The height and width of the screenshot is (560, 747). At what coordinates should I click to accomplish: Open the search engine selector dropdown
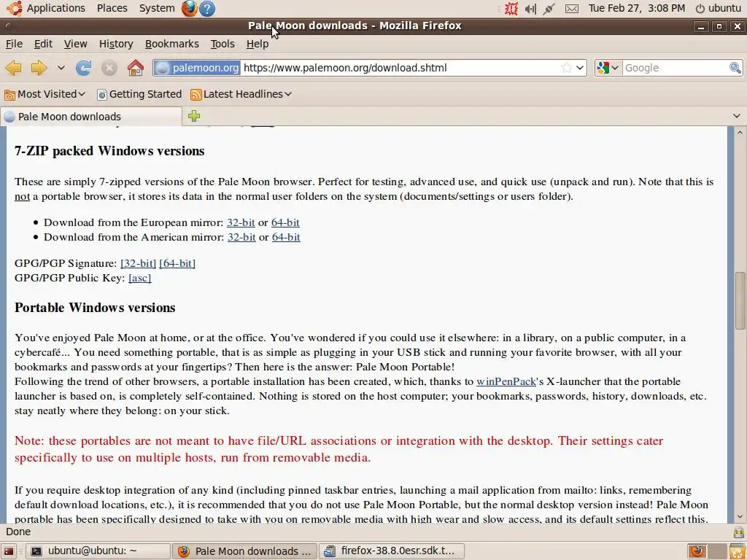coord(608,68)
